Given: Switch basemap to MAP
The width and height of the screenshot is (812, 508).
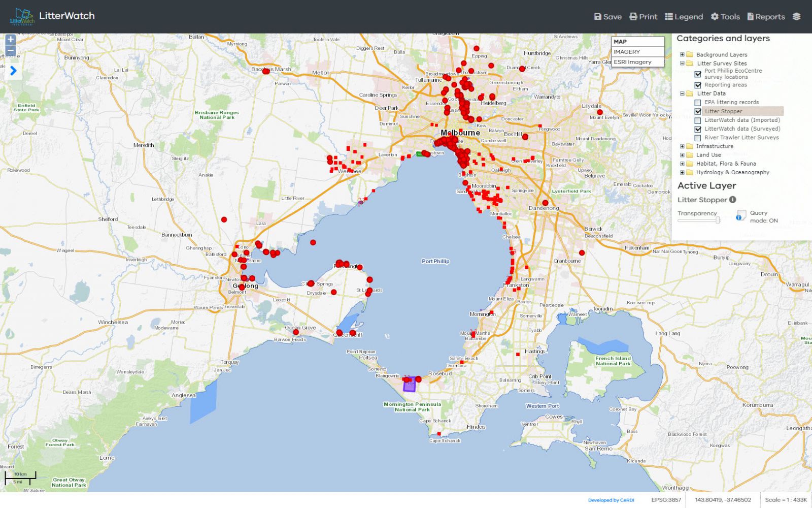Looking at the screenshot, I should 638,42.
